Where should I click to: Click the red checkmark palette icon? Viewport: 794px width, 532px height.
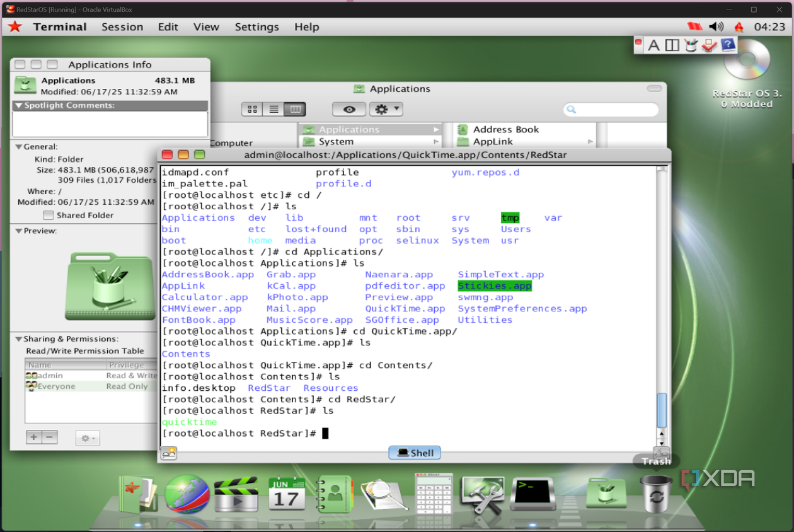[709, 45]
